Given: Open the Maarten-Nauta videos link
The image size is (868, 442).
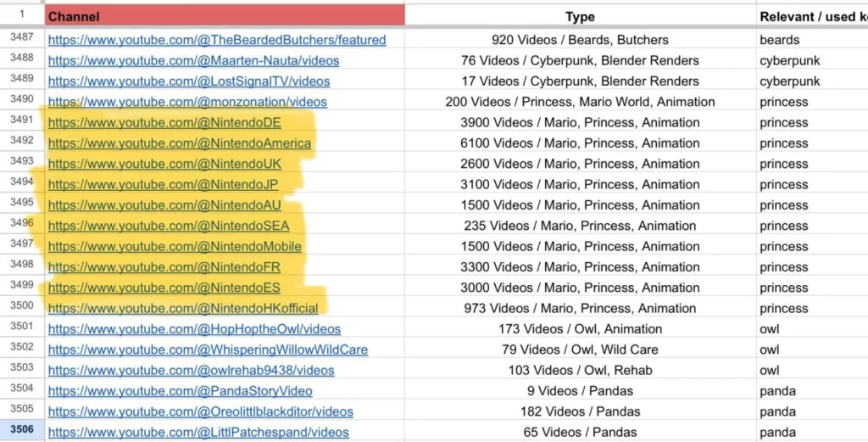Looking at the screenshot, I should [194, 60].
